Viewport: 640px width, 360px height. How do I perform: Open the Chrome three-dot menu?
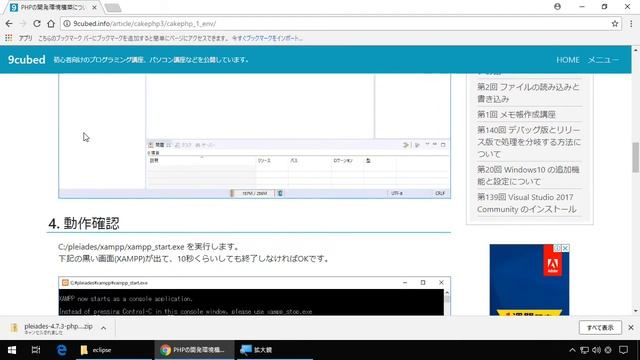pos(631,24)
